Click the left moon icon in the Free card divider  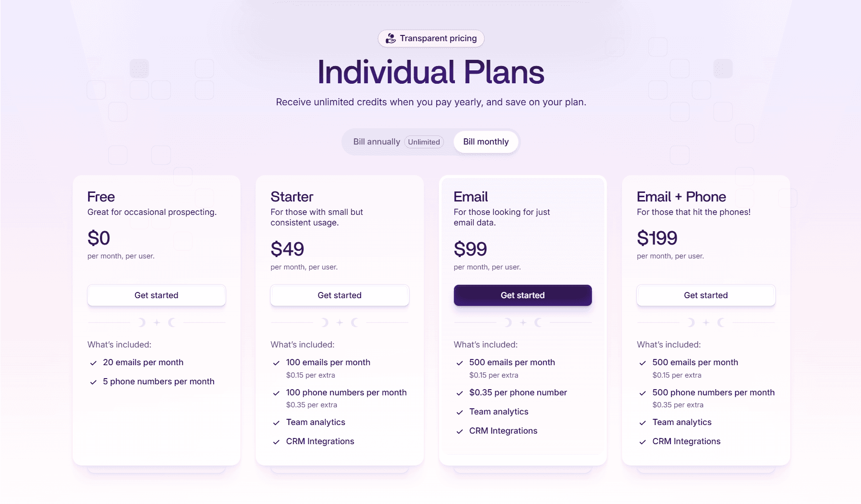(x=142, y=323)
